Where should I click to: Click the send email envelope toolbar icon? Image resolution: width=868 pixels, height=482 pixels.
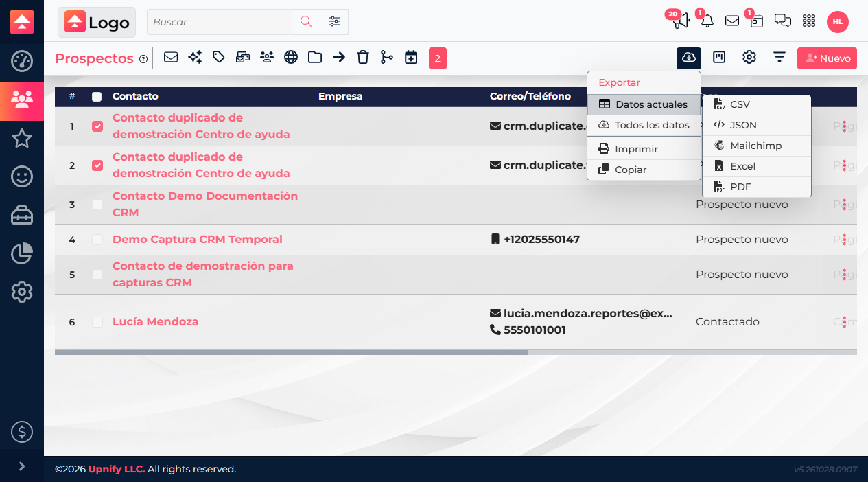[171, 58]
